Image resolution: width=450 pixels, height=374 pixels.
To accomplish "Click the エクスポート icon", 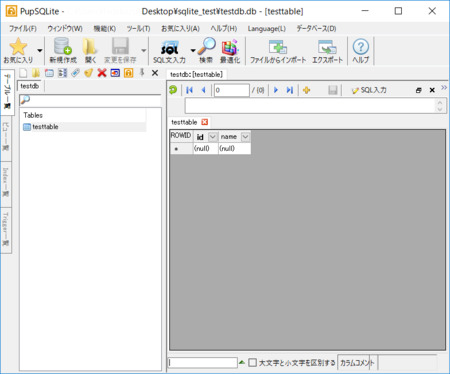I will click(327, 47).
